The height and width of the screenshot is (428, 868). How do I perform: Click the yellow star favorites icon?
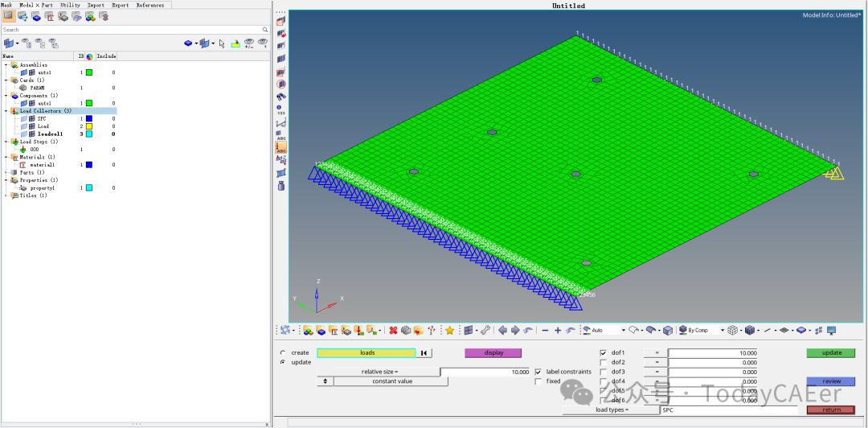click(x=449, y=331)
